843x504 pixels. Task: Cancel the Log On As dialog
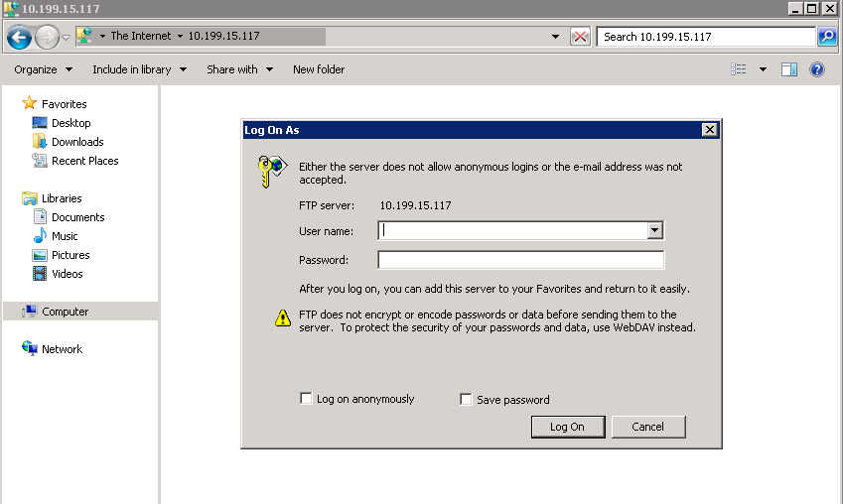pyautogui.click(x=648, y=427)
